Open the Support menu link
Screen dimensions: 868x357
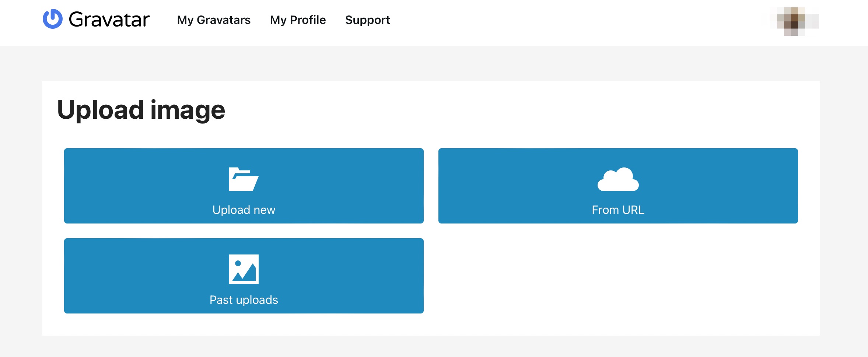(x=367, y=20)
